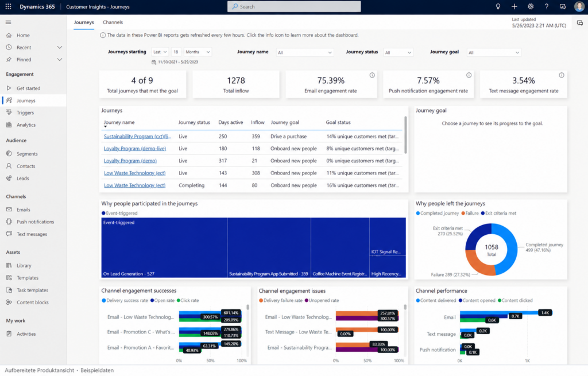Sort by Days active column header
The image size is (588, 376).
[x=231, y=122]
